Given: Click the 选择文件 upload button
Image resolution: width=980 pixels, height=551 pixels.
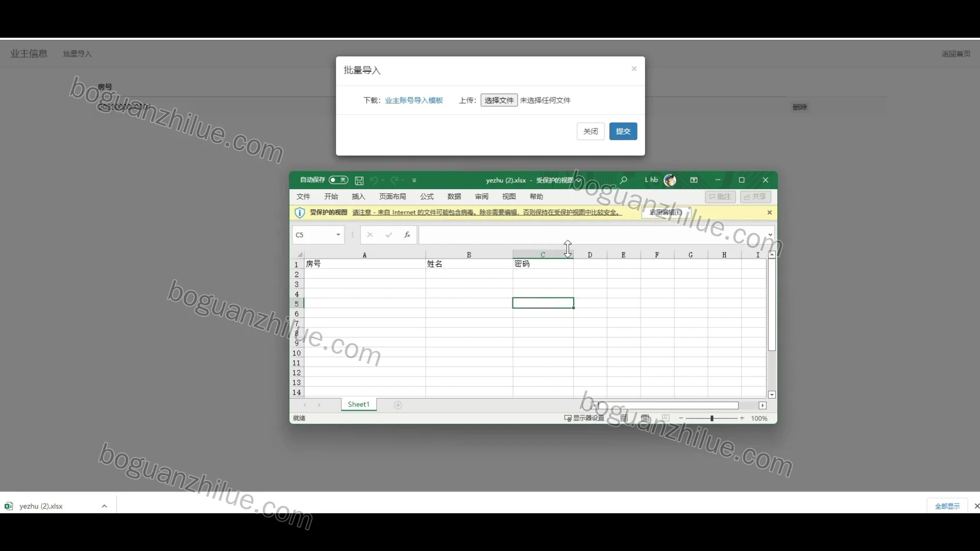Looking at the screenshot, I should coord(499,101).
